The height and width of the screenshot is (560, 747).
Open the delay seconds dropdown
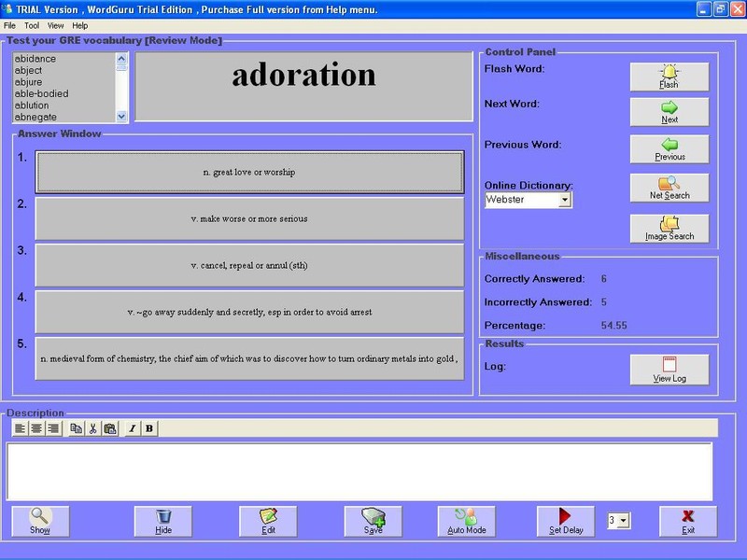(x=623, y=520)
